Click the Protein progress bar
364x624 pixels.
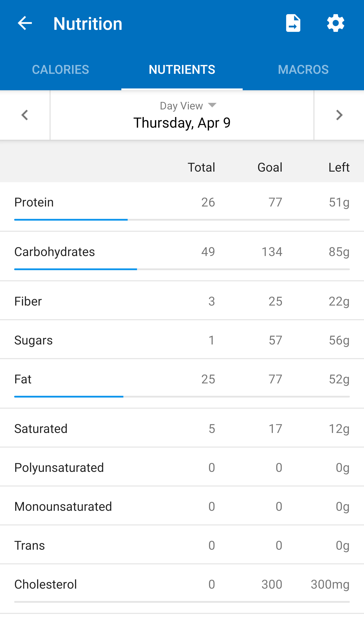point(182,220)
